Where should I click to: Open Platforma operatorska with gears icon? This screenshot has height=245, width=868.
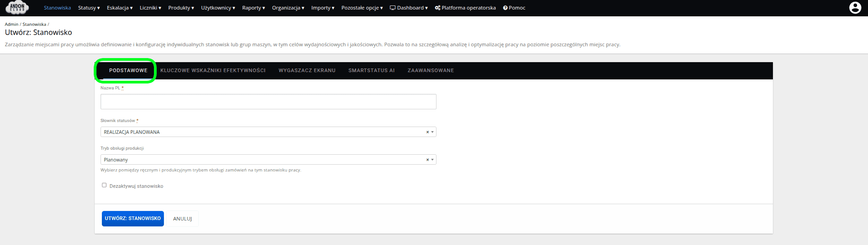click(465, 8)
